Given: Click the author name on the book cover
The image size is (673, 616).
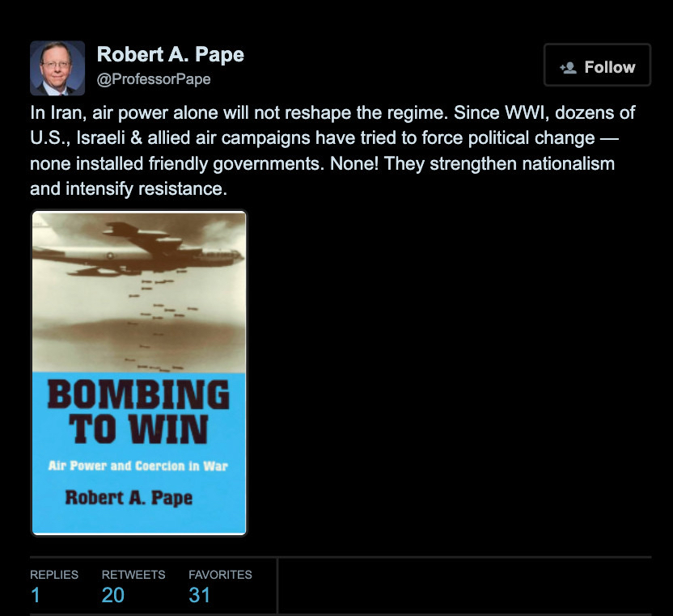Looking at the screenshot, I should pyautogui.click(x=129, y=496).
